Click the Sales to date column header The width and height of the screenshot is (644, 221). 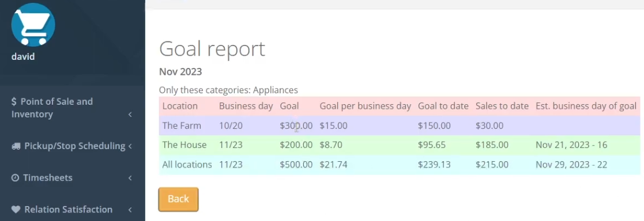(x=502, y=106)
